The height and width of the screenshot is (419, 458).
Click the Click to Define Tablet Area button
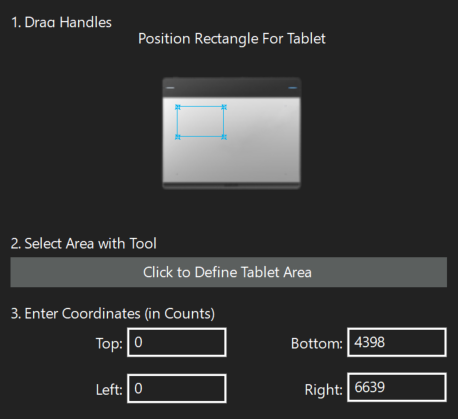pos(229,272)
